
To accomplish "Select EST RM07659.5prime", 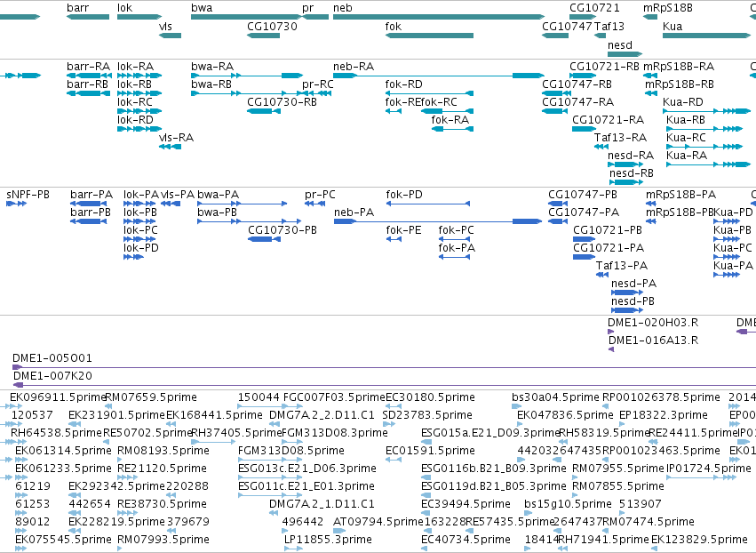I will 151,397.
